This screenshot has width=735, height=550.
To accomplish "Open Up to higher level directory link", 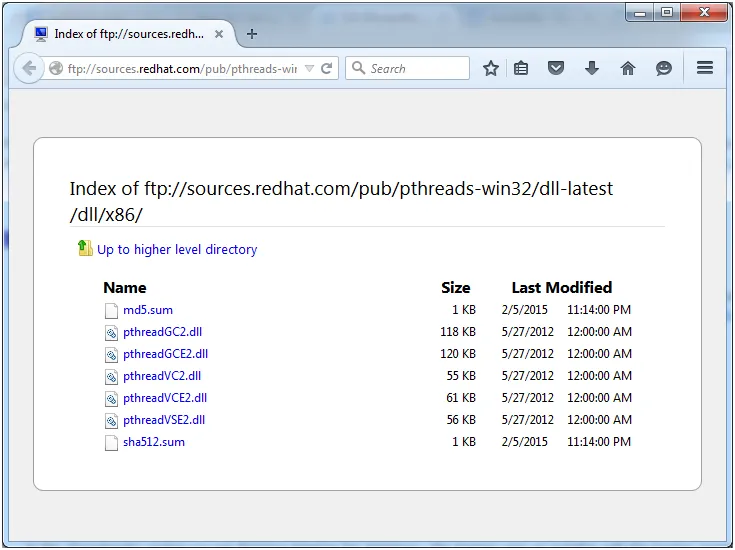I will click(x=177, y=249).
